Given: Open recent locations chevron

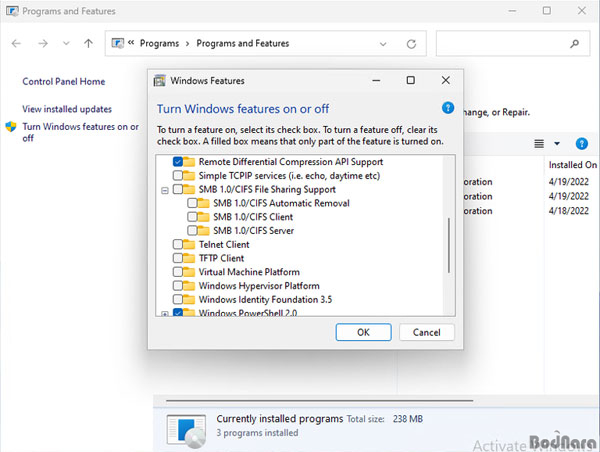Looking at the screenshot, I should pos(66,44).
